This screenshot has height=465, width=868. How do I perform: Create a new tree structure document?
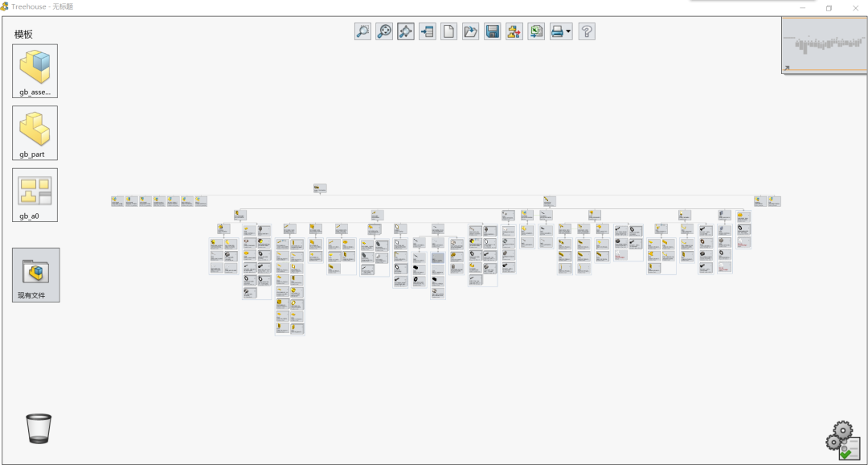click(448, 31)
